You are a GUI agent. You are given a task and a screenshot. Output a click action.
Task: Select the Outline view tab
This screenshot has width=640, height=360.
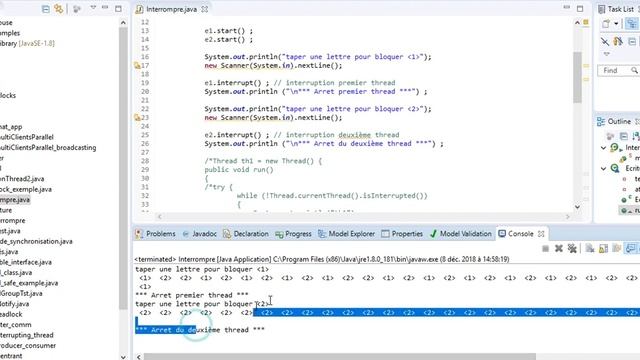[x=614, y=122]
